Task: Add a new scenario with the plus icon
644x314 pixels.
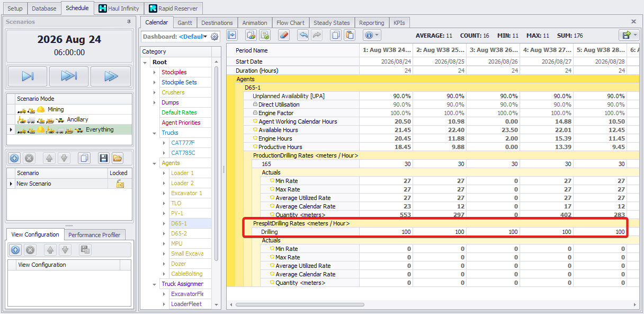Action: click(15, 158)
